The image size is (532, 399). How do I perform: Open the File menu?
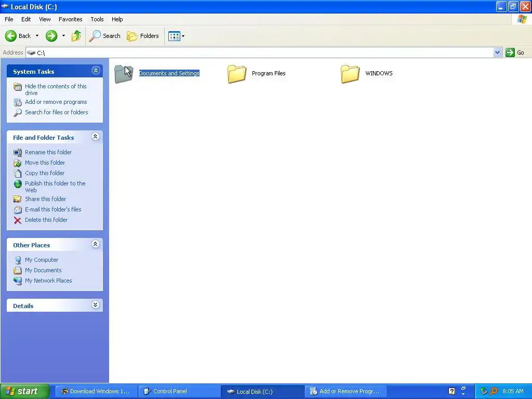(9, 19)
